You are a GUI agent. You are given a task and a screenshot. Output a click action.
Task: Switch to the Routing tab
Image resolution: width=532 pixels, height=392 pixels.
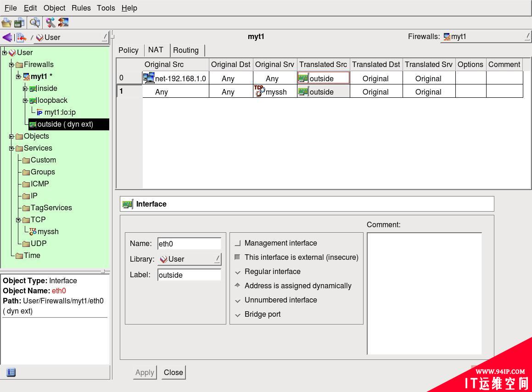(x=186, y=50)
